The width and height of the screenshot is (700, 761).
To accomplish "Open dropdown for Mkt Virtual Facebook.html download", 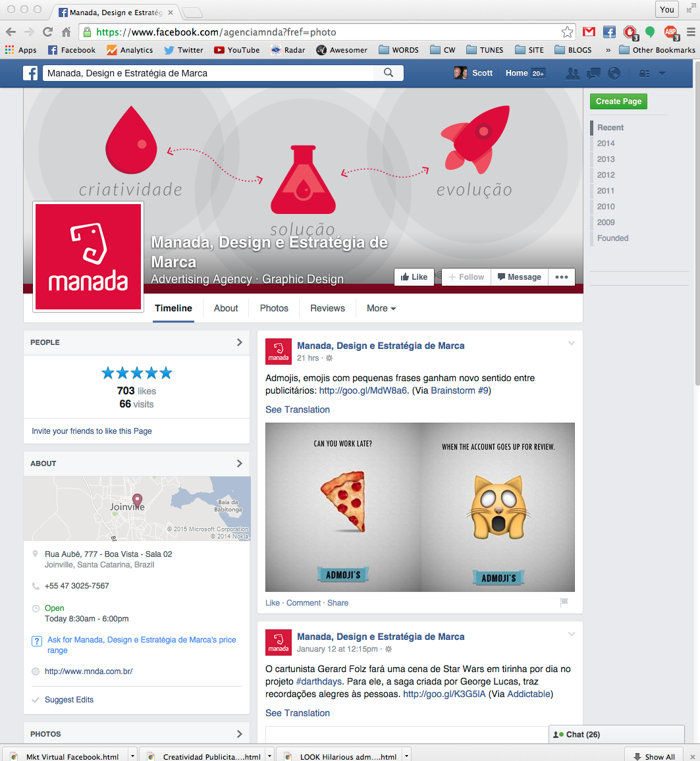I will tap(132, 756).
